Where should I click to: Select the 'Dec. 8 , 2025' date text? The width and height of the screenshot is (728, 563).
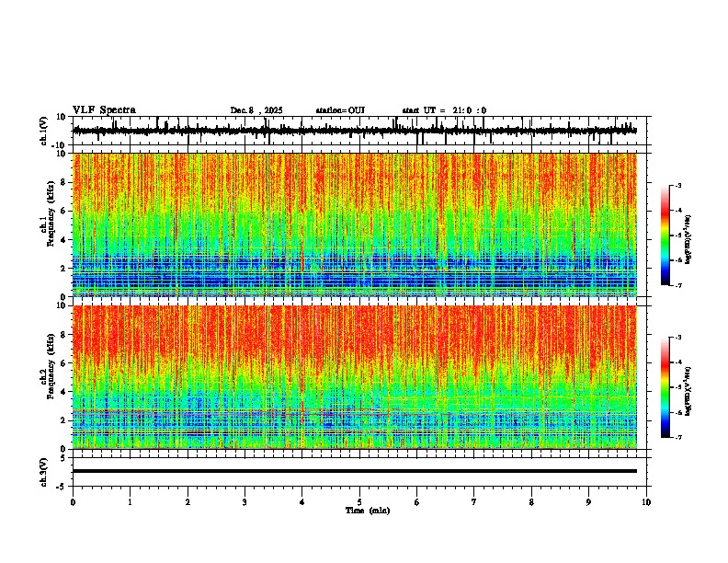256,110
